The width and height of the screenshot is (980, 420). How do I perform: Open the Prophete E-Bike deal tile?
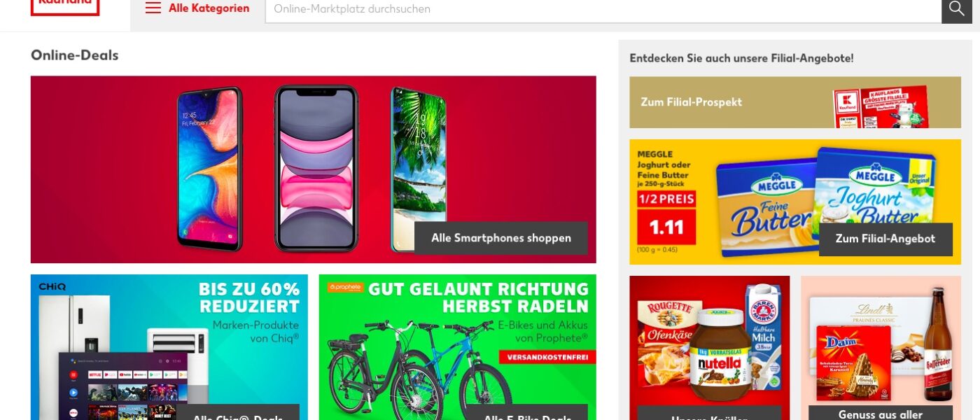tap(458, 347)
